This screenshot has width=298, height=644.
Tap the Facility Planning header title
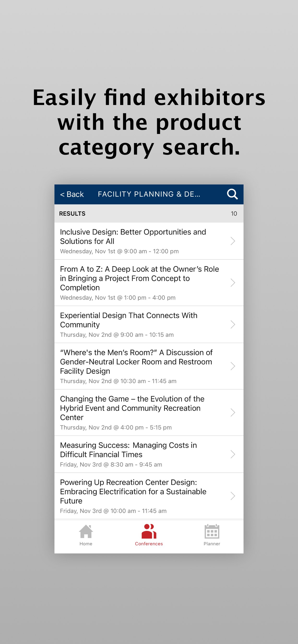point(149,194)
